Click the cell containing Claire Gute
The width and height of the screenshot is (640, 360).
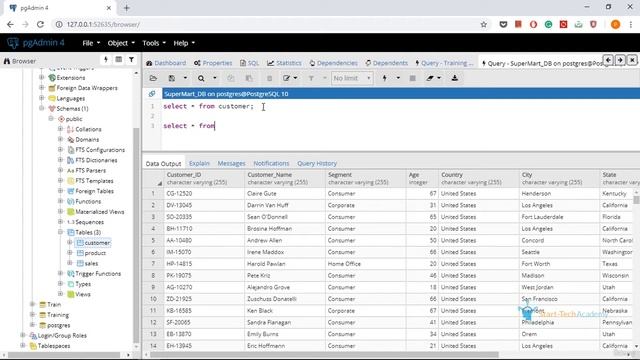[284, 193]
